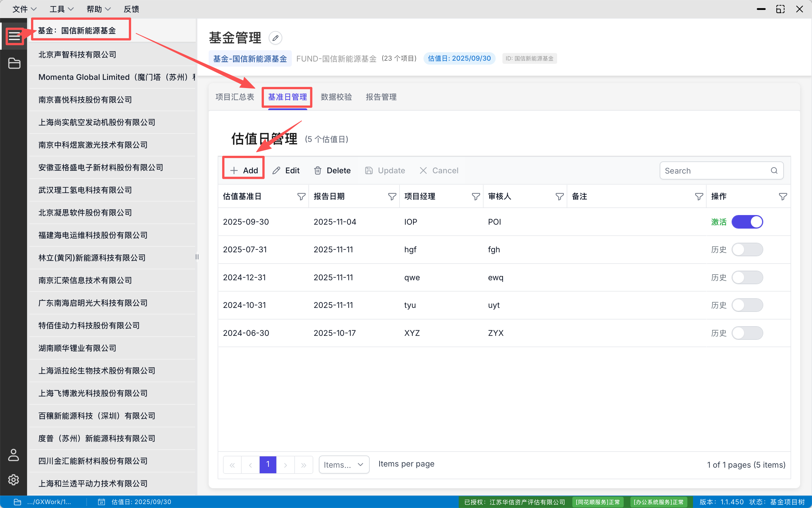Filter the 项目经理 column
Screen dimensions: 812x508
coord(475,196)
